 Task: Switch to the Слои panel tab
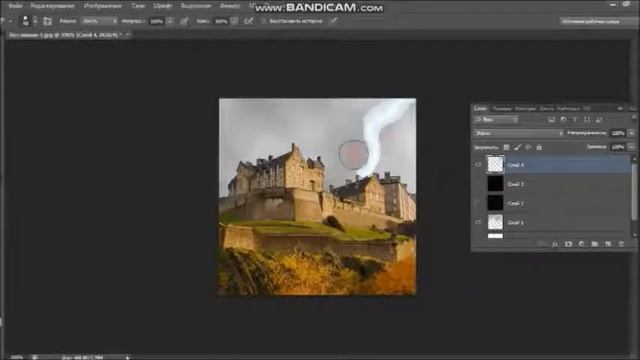(x=480, y=109)
